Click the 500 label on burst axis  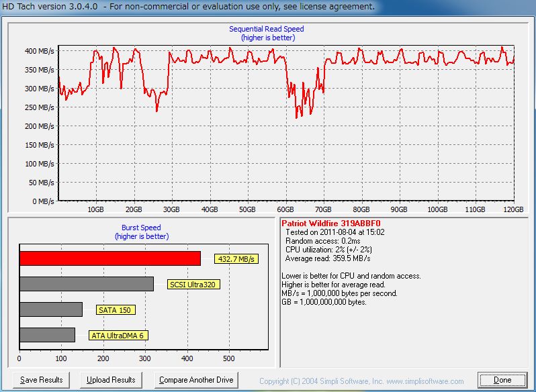(x=228, y=358)
